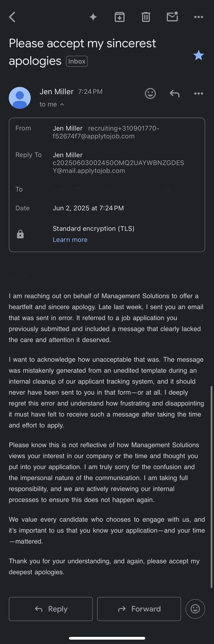Open the 'Learn more' encryption link
This screenshot has width=214, height=644.
coord(70,240)
